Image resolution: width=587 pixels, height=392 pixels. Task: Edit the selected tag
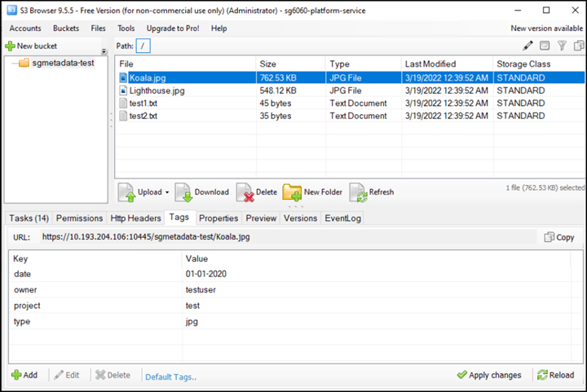click(67, 375)
